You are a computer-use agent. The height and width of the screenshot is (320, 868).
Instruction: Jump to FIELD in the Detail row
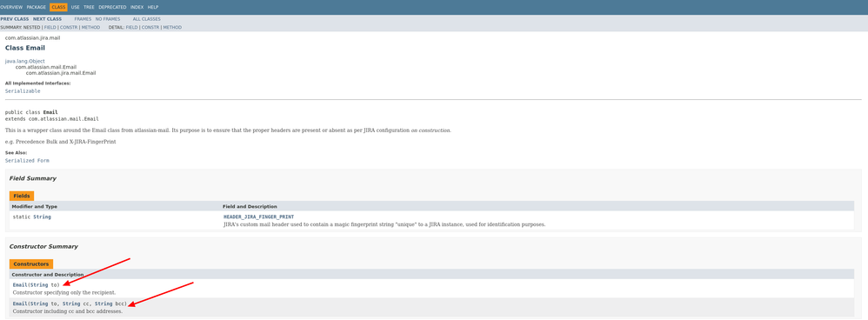131,27
